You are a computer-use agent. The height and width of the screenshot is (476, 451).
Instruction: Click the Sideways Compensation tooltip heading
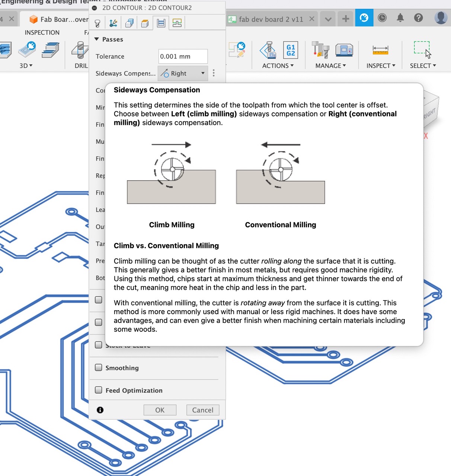tap(157, 90)
